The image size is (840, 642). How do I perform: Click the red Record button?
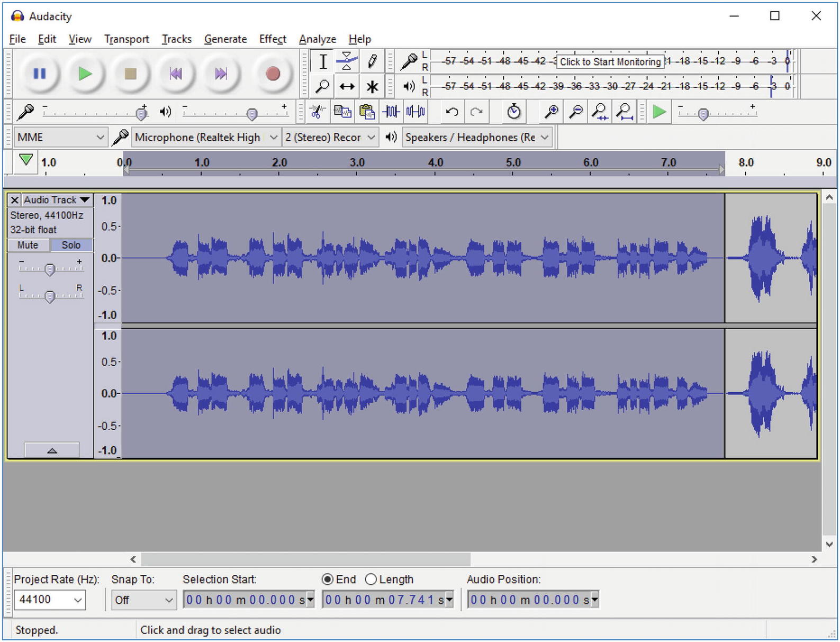click(x=273, y=74)
